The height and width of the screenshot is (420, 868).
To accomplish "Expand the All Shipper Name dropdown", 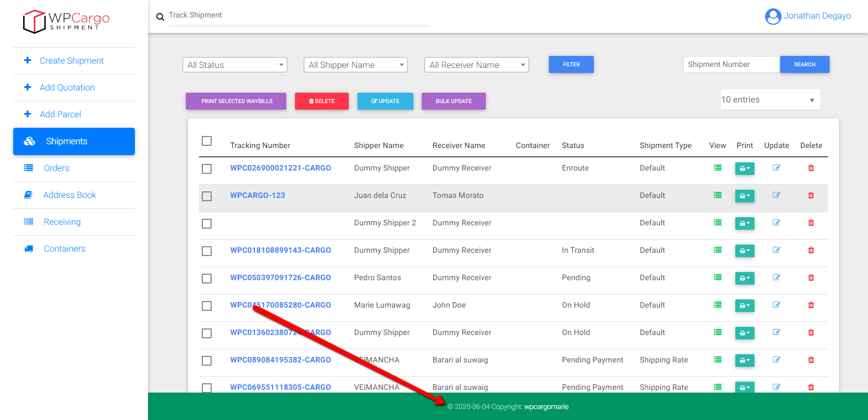I will (355, 65).
